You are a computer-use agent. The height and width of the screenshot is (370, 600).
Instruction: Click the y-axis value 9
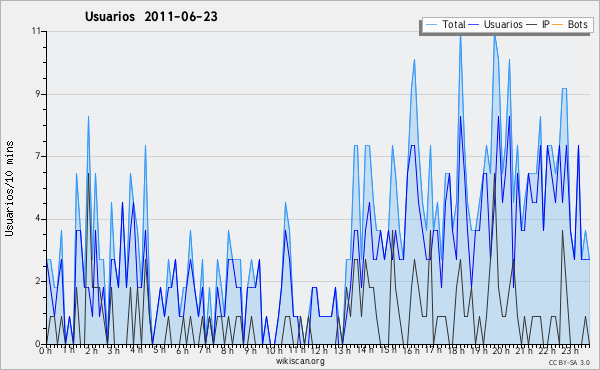coord(38,94)
